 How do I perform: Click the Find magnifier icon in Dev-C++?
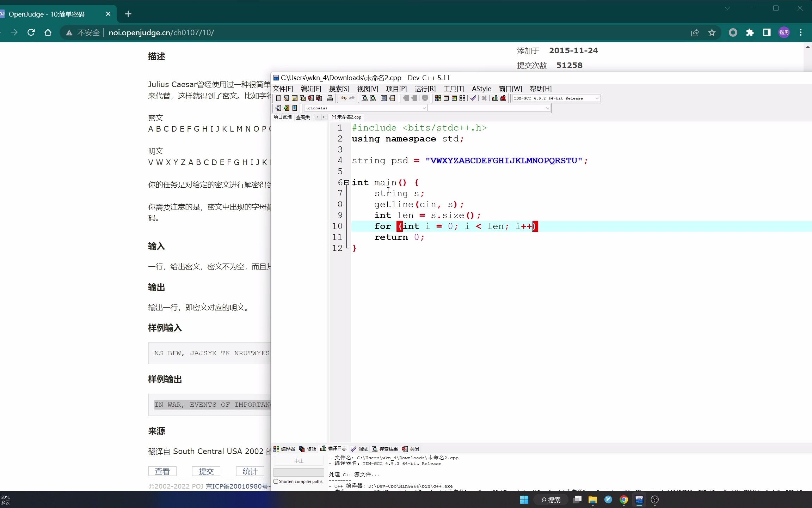[x=364, y=98]
